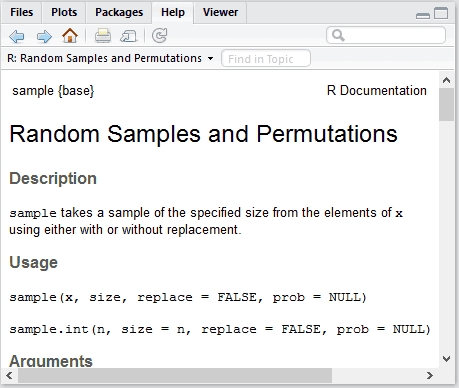The image size is (459, 388).
Task: Go back using the left arrow icon
Action: tap(17, 36)
